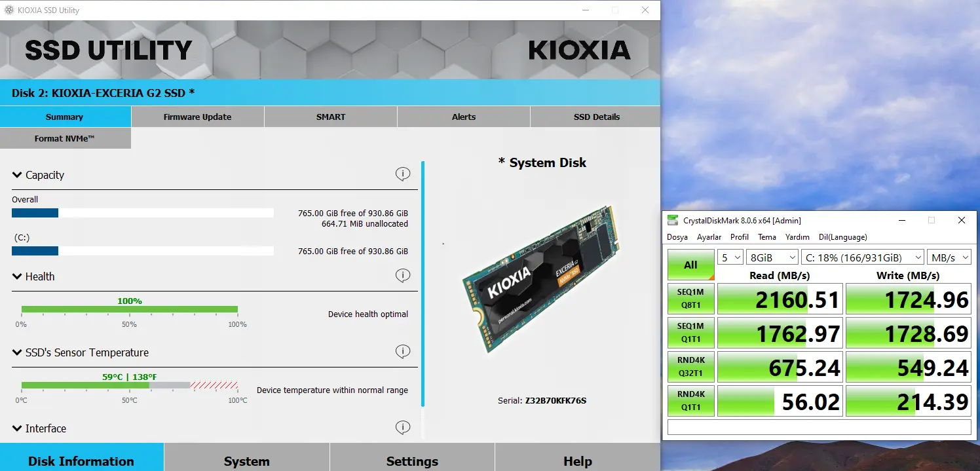This screenshot has height=471, width=980.
Task: Click the Disk 2: KIOXIA-EXCERIA G2 SSD header
Action: click(104, 93)
